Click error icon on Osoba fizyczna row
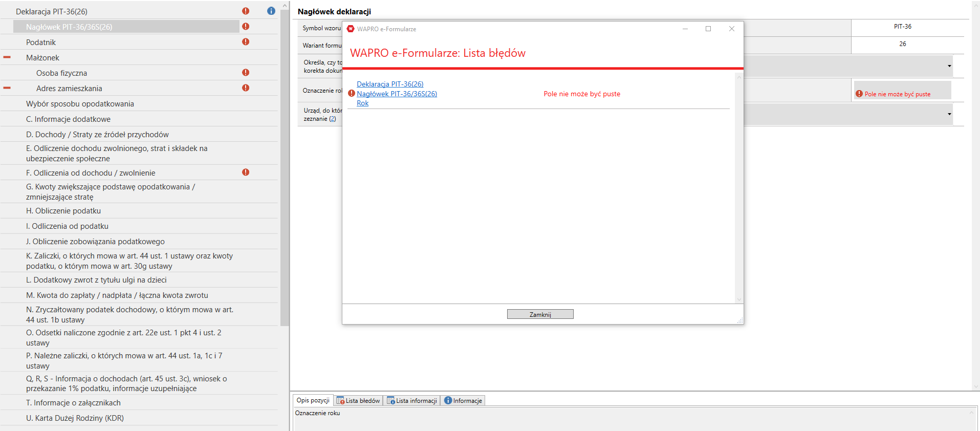980x431 pixels. click(246, 72)
